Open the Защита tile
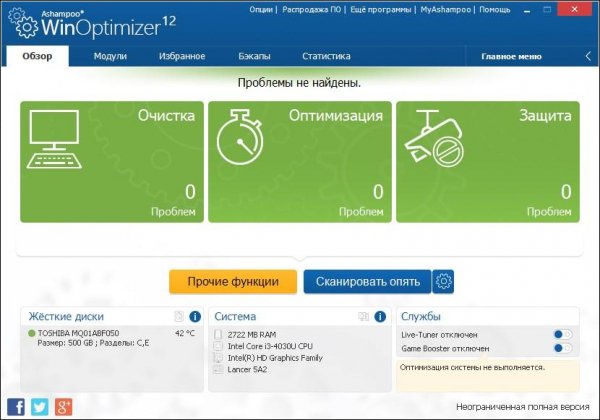 point(488,162)
